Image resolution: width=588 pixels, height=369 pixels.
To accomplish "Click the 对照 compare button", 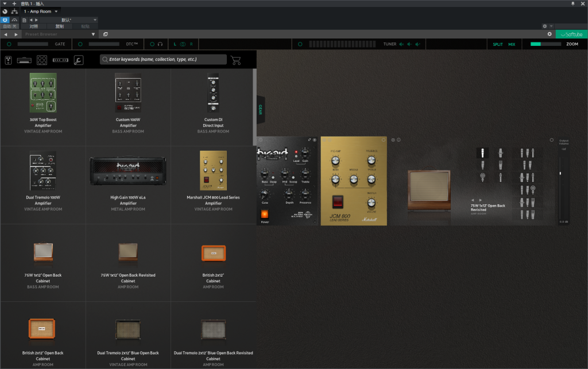I will (x=34, y=26).
